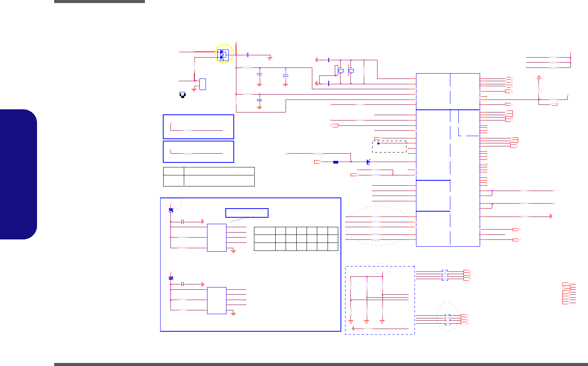The width and height of the screenshot is (588, 366).
Task: Select the Schottky diode symbol on the schematic
Action: point(368,162)
